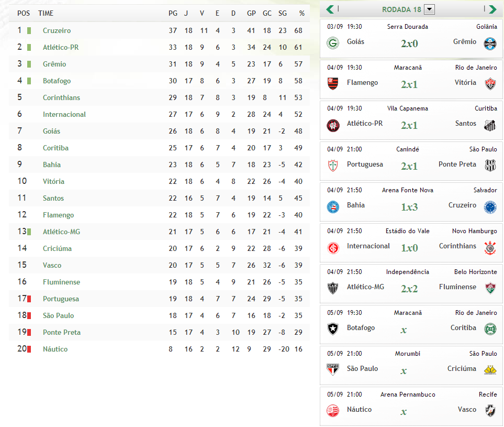The image size is (504, 427).
Task: Click the Goiás club crest in the fixtures list
Action: (333, 42)
